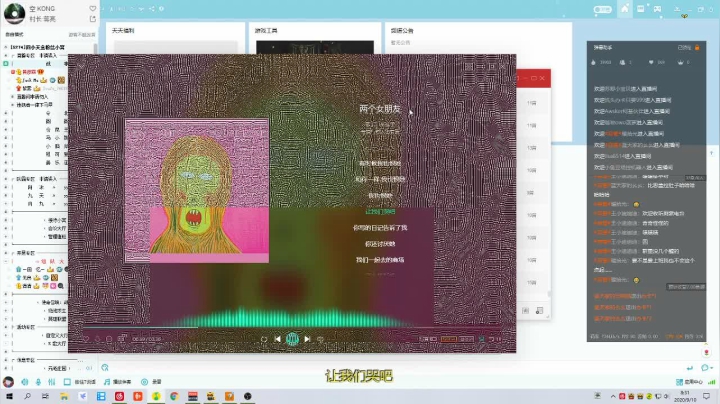Seek on the song progress bar

point(292,327)
